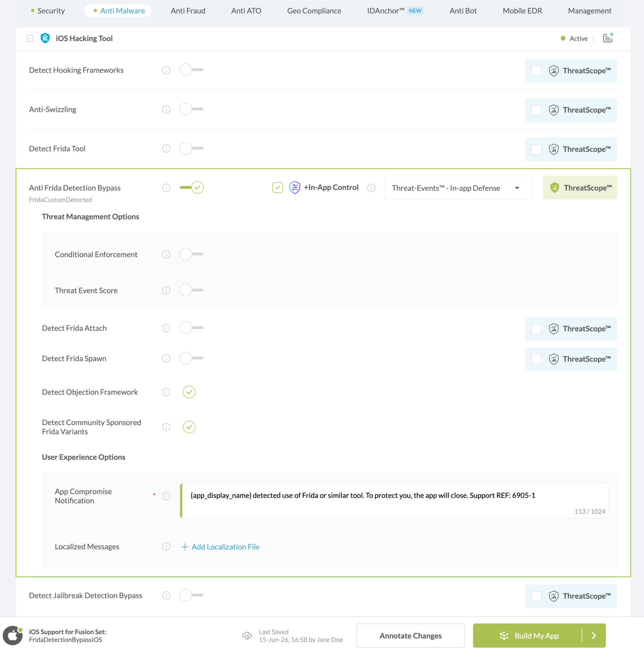Image resolution: width=644 pixels, height=653 pixels.
Task: Open the Management tab
Action: (590, 11)
